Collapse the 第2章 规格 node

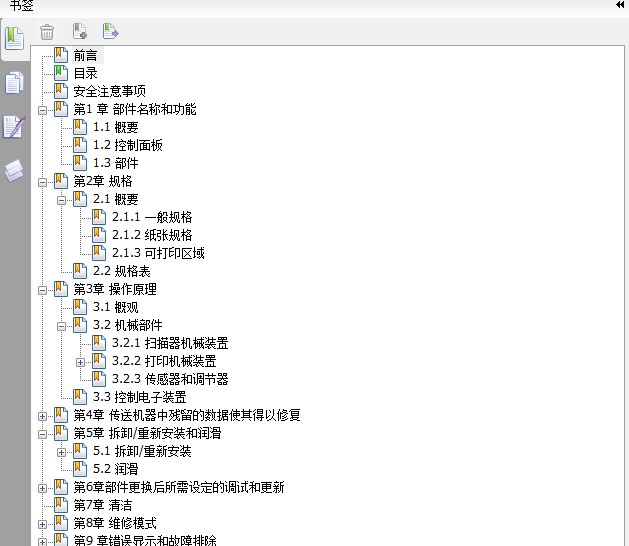(x=42, y=183)
